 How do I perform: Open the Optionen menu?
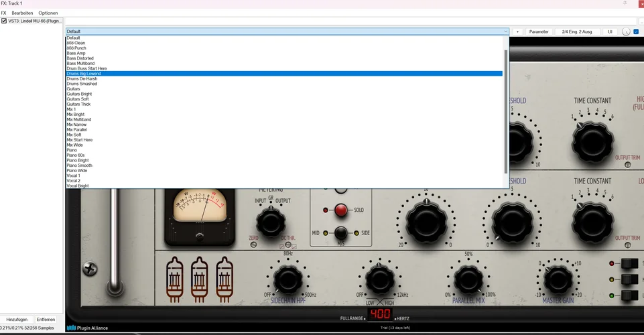pos(48,13)
